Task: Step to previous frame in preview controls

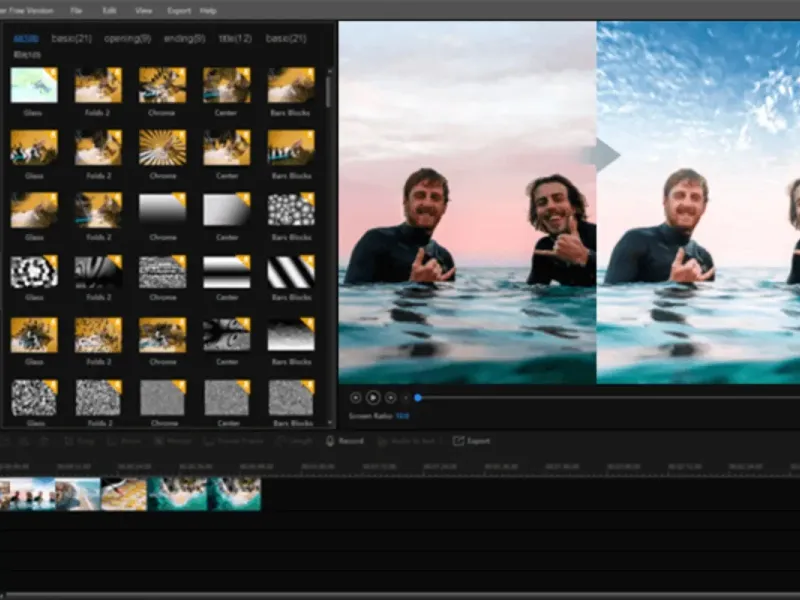Action: tap(356, 398)
